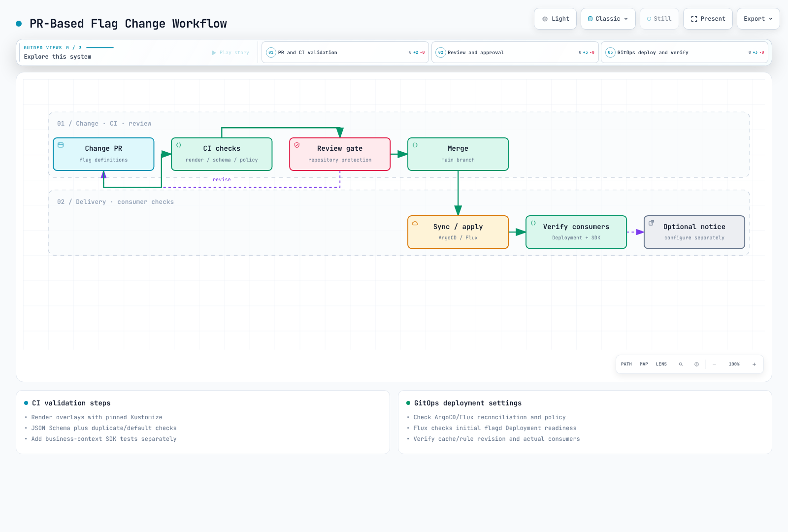Click the 100% zoom level
The height and width of the screenshot is (532, 788).
[x=734, y=364]
